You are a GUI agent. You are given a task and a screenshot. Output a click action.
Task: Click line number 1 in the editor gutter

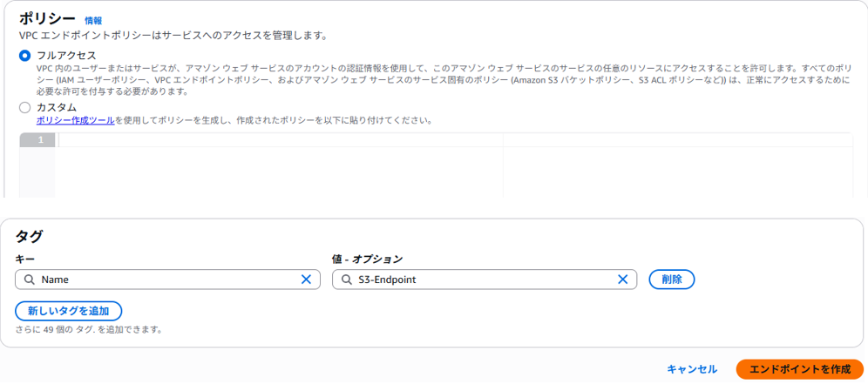coord(40,140)
